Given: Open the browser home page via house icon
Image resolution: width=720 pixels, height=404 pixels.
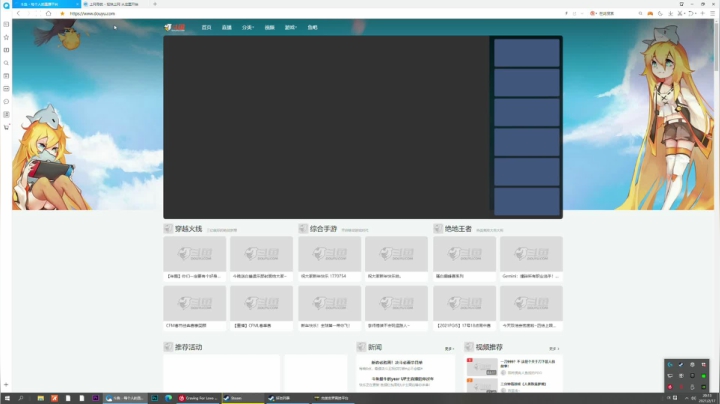Looking at the screenshot, I should click(x=48, y=14).
